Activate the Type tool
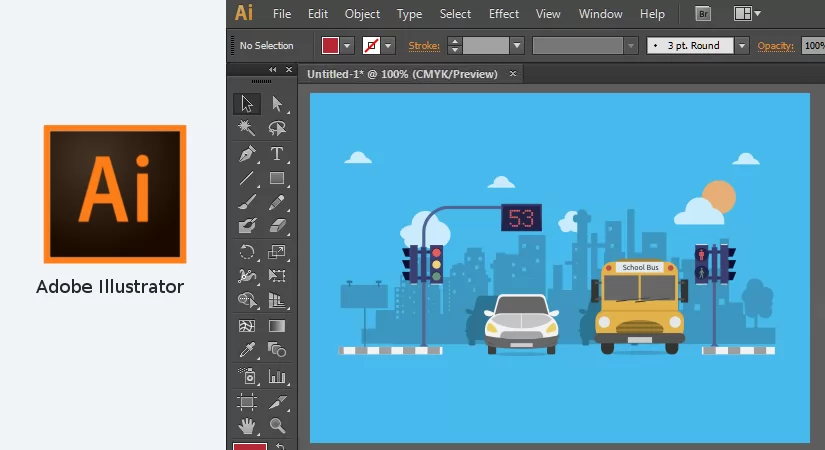The height and width of the screenshot is (450, 825). tap(277, 154)
